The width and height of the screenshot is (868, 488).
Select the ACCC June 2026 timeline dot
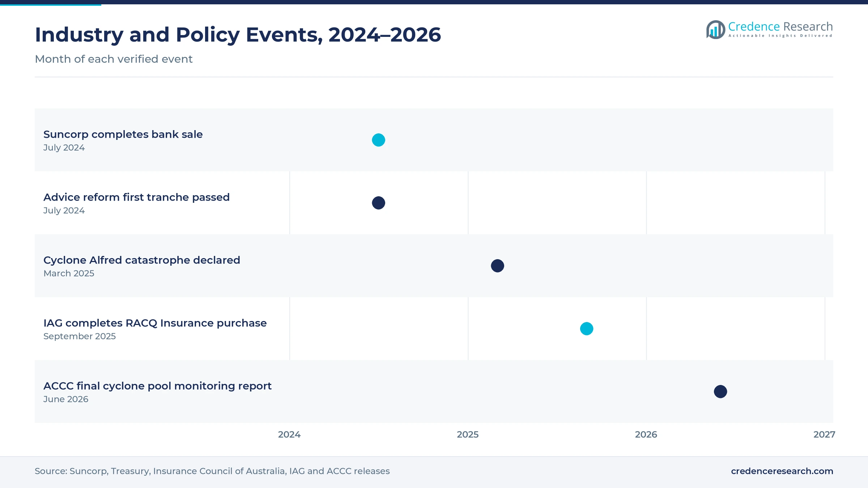click(720, 391)
